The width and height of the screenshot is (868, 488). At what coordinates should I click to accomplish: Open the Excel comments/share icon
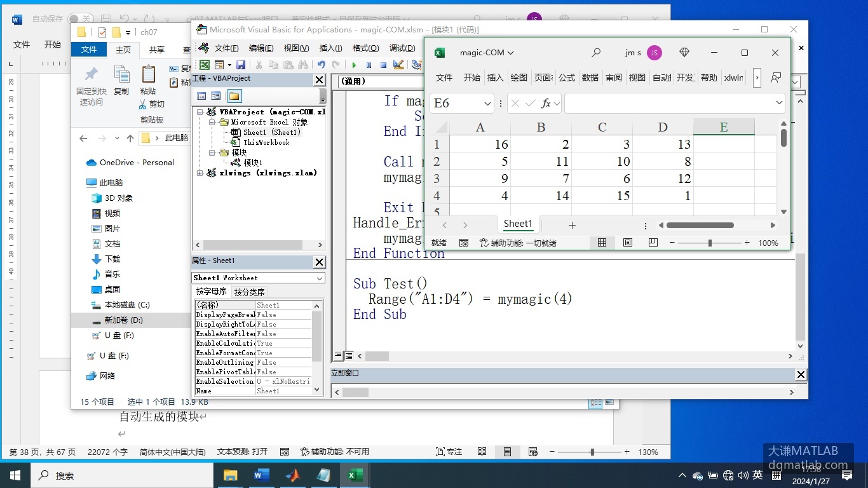pyautogui.click(x=776, y=78)
